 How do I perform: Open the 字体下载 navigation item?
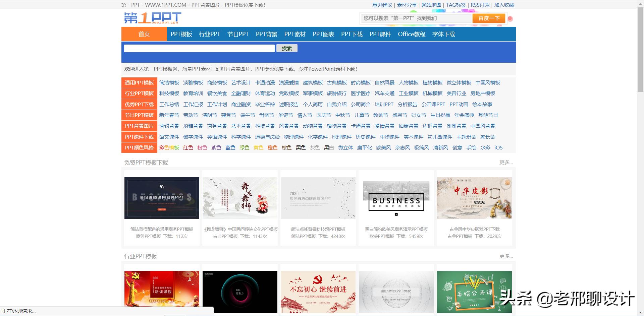[x=443, y=34]
